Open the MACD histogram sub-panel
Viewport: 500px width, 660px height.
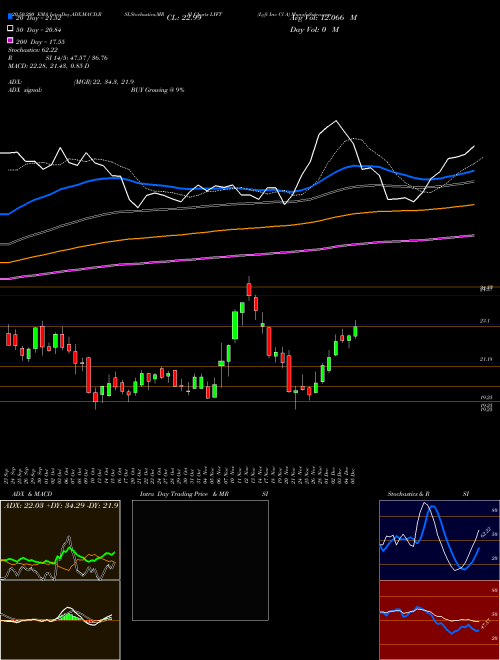coord(60,620)
